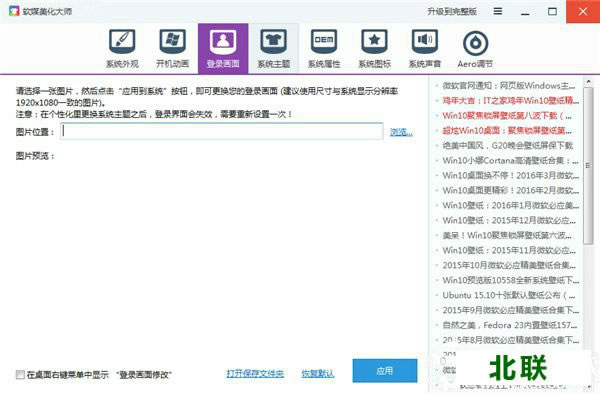600x394 pixels.
Task: Open news item Win10桌面更精彩！2016年2月
Action: click(x=510, y=190)
